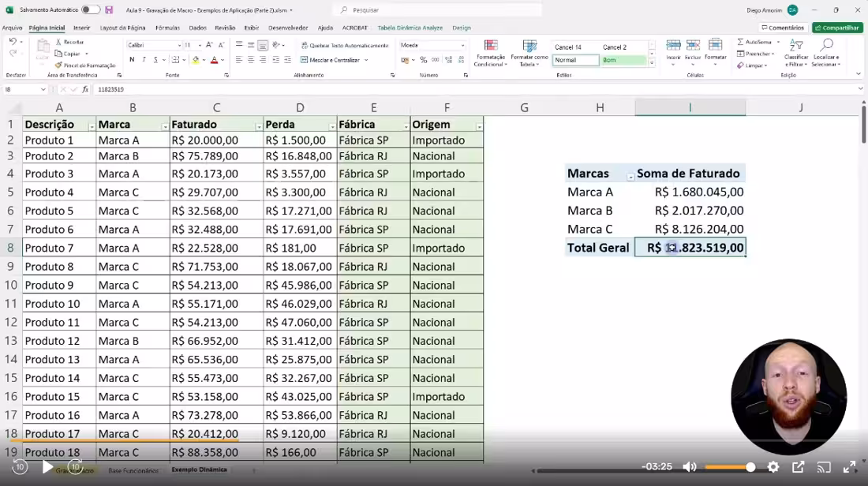Image resolution: width=868 pixels, height=486 pixels.
Task: Open Formatar como Tabela gallery
Action: click(x=529, y=53)
